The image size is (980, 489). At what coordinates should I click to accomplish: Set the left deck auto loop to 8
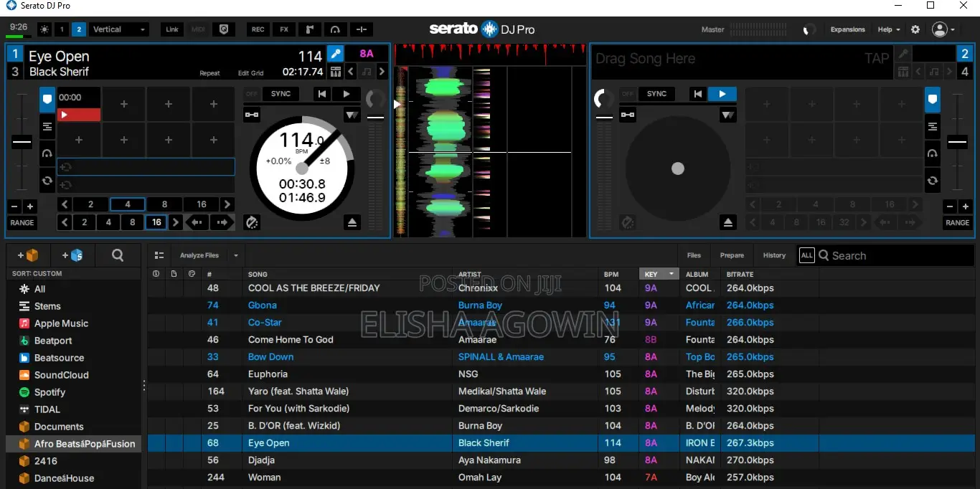tap(164, 204)
